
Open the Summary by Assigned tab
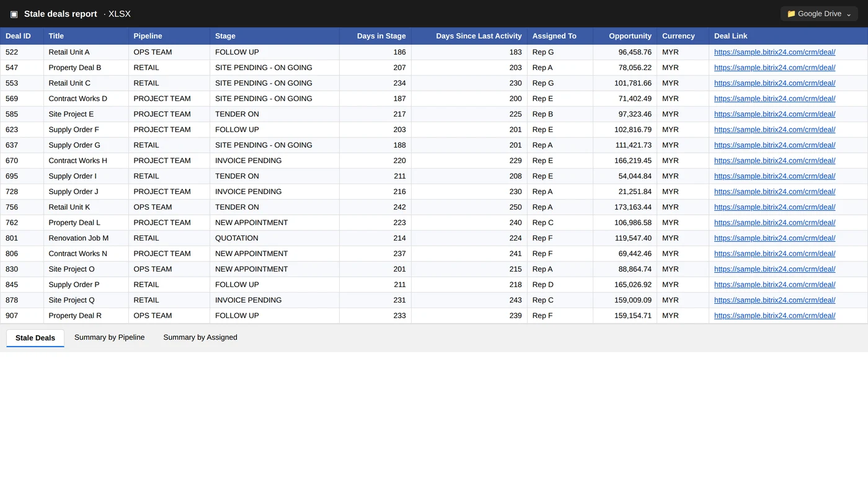[200, 337]
